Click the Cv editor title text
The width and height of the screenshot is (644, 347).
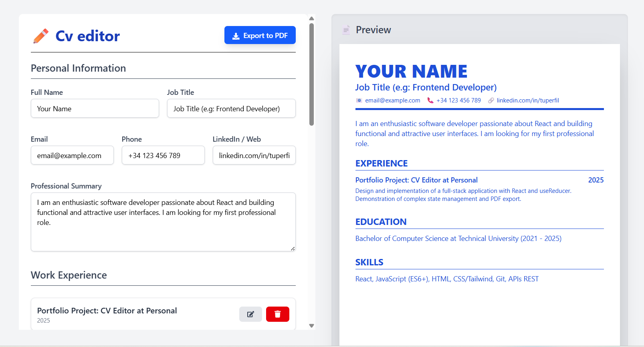[x=87, y=36]
